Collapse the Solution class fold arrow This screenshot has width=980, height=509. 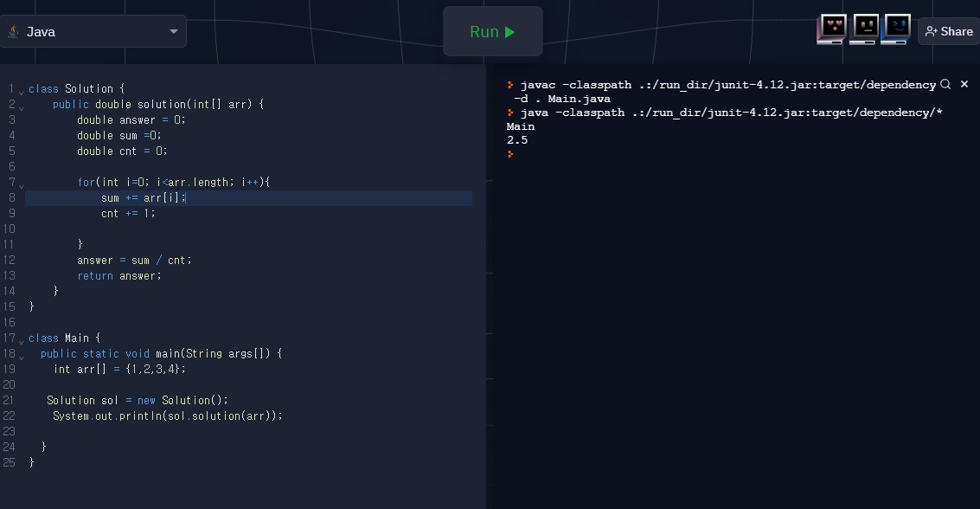point(21,92)
